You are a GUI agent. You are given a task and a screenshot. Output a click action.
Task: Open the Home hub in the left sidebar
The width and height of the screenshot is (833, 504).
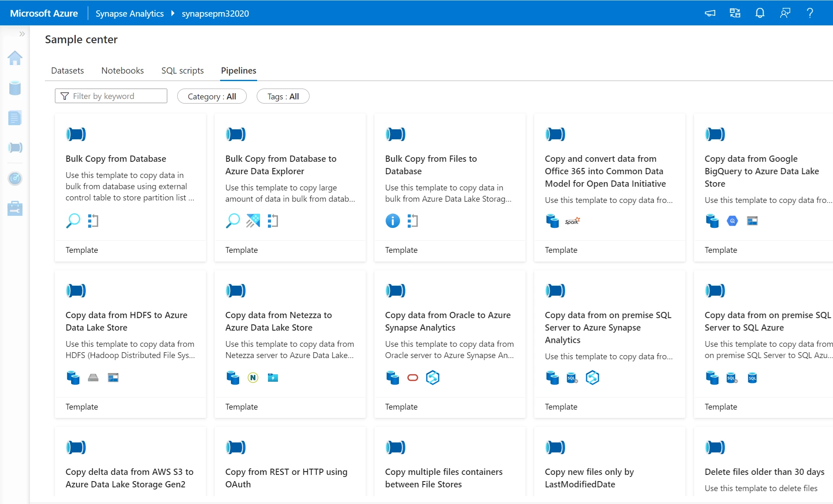click(x=15, y=58)
